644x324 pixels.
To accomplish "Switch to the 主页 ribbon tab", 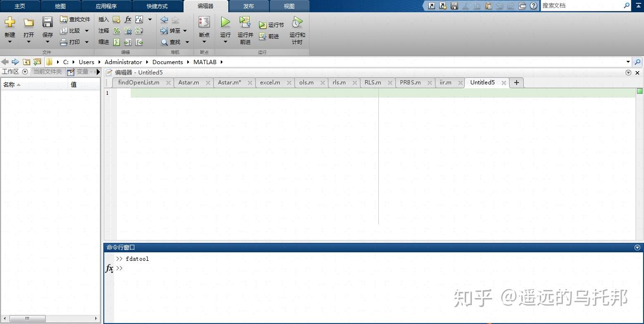I will click(19, 6).
